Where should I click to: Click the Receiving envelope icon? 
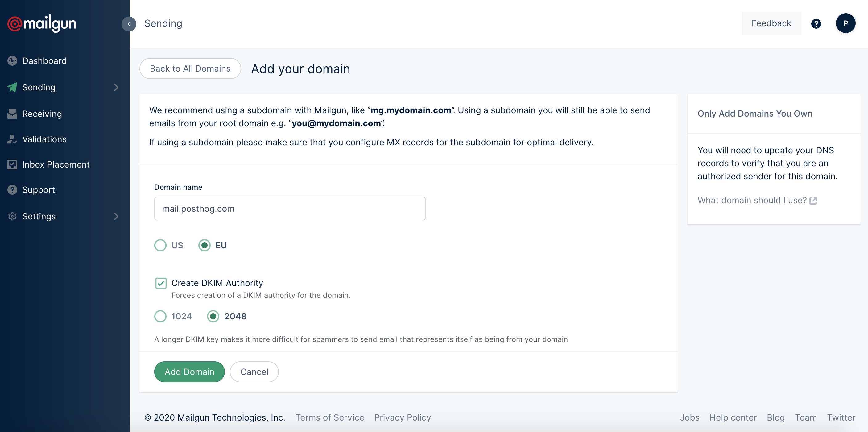(x=12, y=114)
